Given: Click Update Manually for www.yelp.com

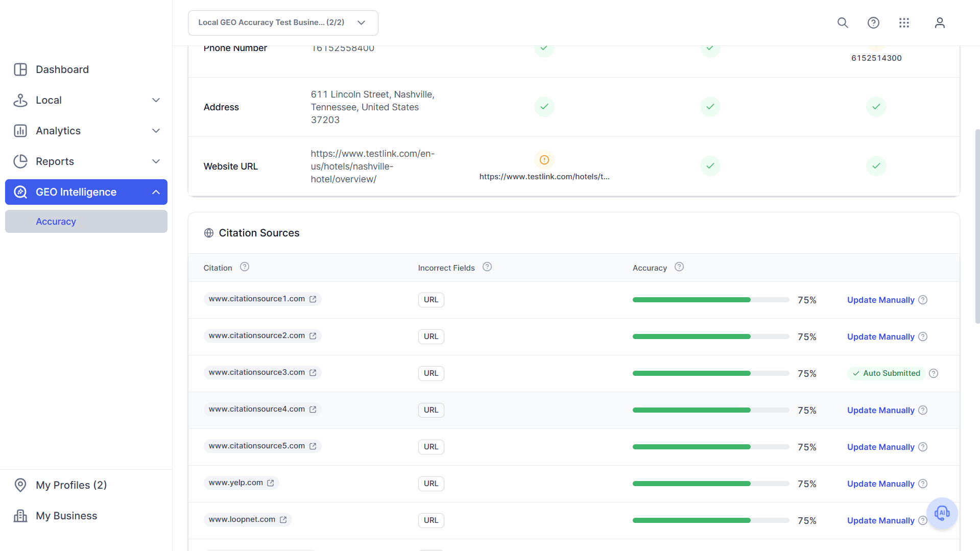Looking at the screenshot, I should [x=880, y=484].
